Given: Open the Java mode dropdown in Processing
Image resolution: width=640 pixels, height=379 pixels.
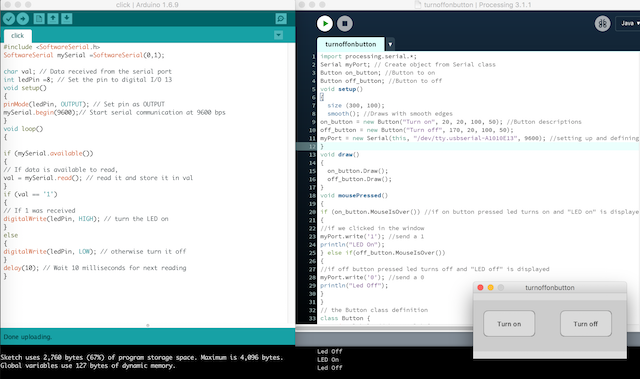Looking at the screenshot, I should (x=629, y=24).
